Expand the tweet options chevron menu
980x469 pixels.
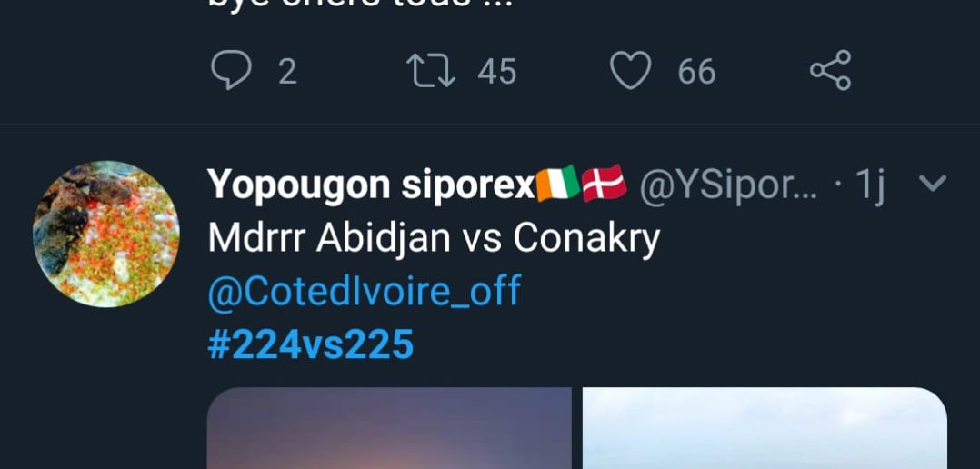(x=933, y=183)
